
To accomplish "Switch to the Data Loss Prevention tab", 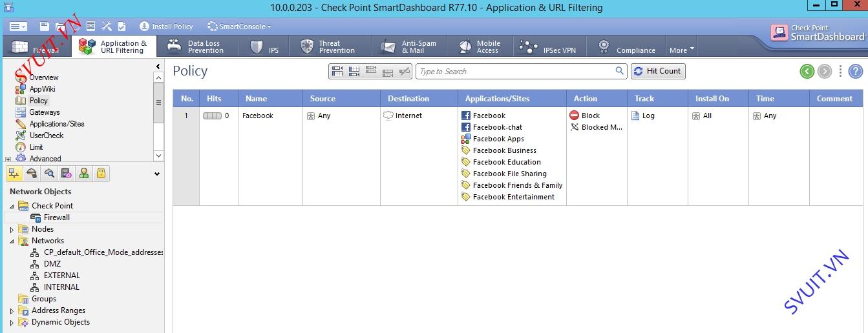I will pos(197,46).
